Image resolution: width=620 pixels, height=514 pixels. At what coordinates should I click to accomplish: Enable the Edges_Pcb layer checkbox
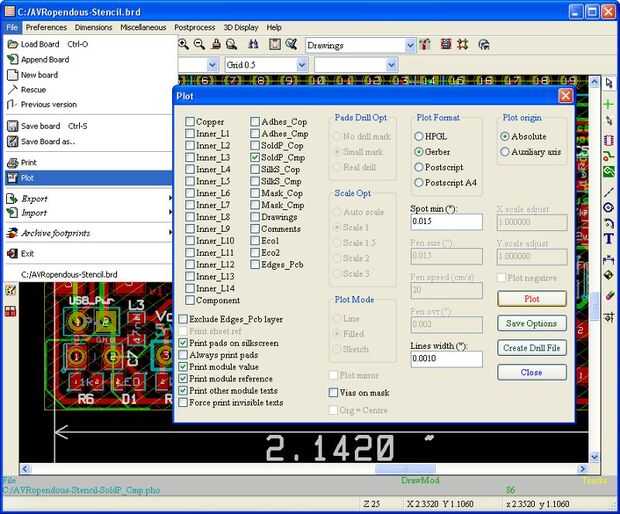point(255,265)
